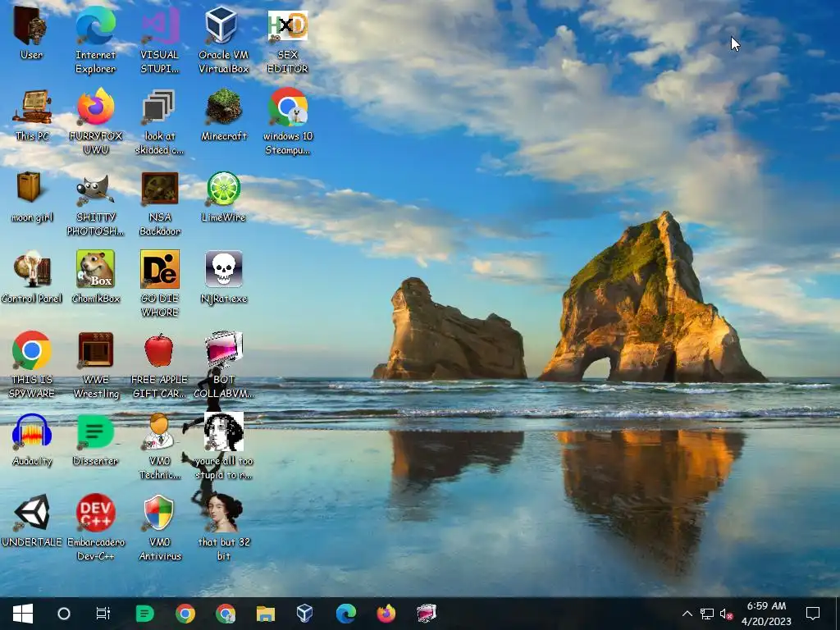Image resolution: width=840 pixels, height=630 pixels.
Task: Expand the hidden system tray icons
Action: (x=687, y=614)
